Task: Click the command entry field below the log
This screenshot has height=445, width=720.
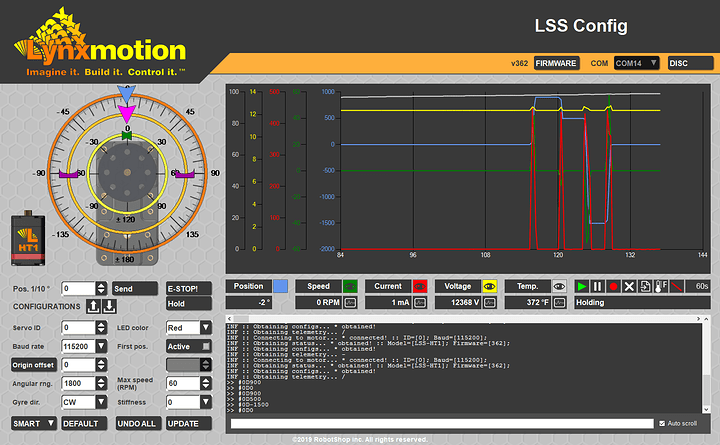Action: [x=442, y=423]
